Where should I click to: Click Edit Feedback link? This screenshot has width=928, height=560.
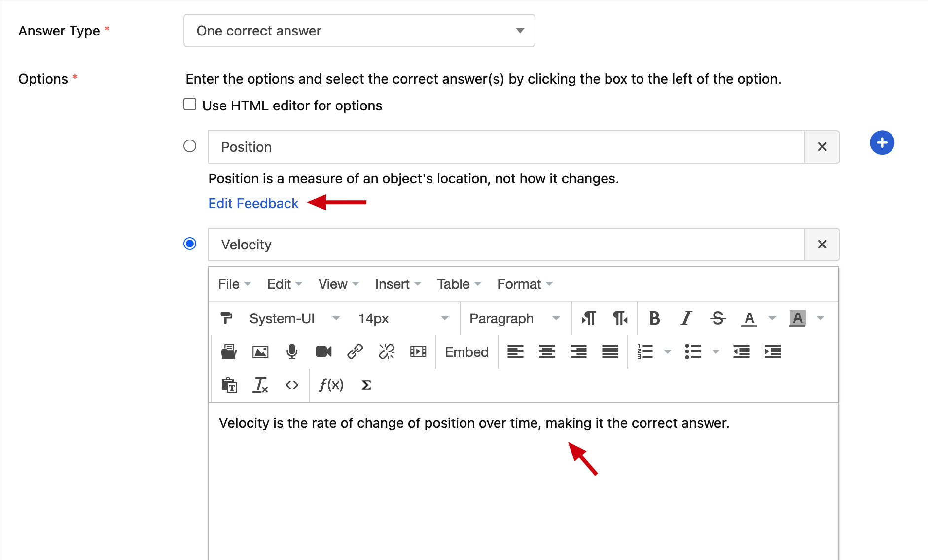point(253,203)
